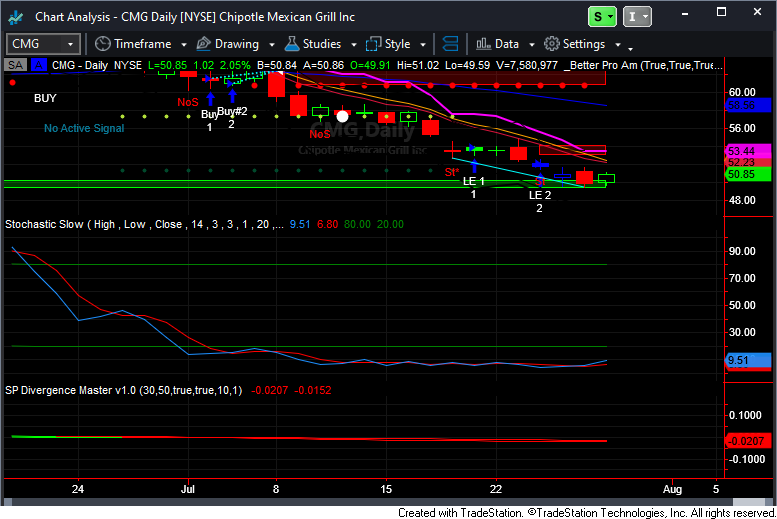Open the gray I interval link button

[x=637, y=17]
